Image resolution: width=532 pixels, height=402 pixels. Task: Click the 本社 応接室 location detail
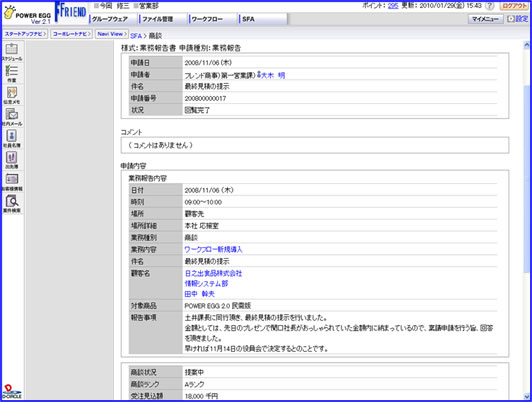coord(202,226)
